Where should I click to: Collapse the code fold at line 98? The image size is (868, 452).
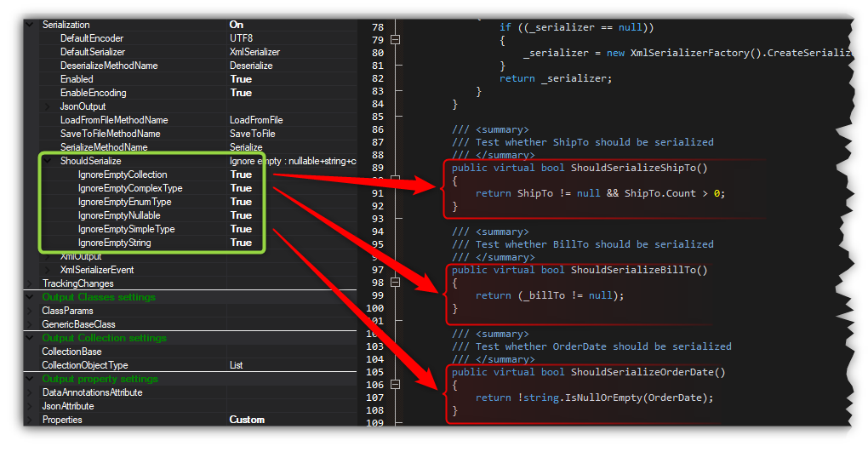(396, 283)
